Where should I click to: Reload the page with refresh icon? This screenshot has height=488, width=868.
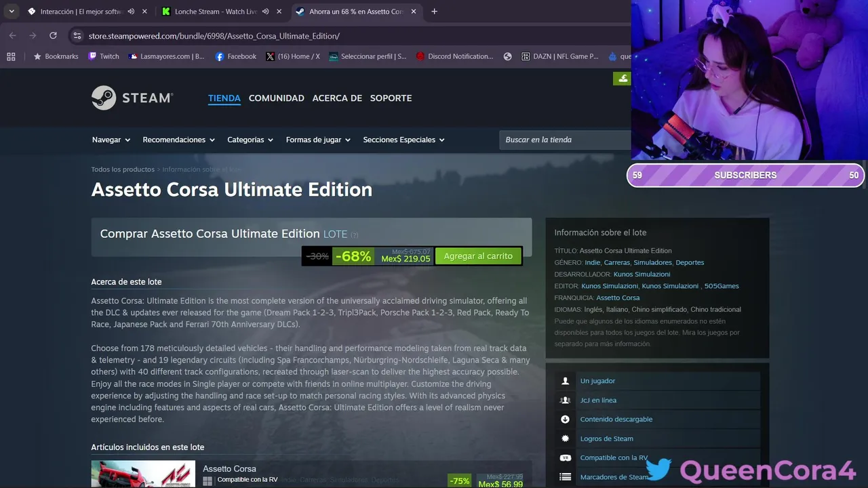click(53, 35)
